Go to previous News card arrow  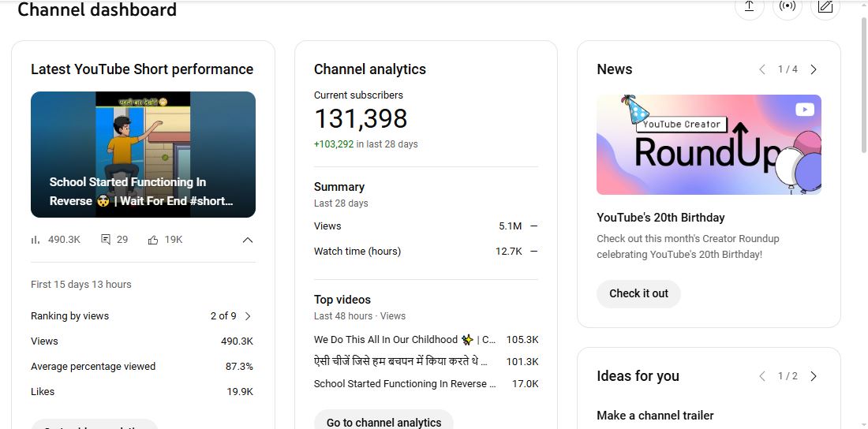point(762,69)
